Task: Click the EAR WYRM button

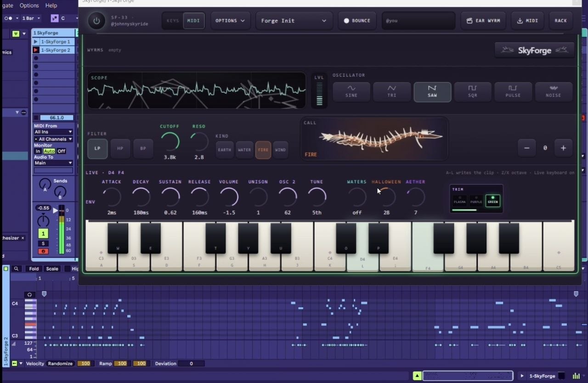Action: coord(484,21)
